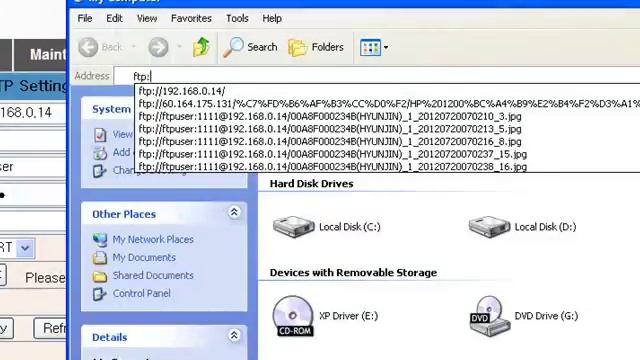
Task: Open the Forward history dropdown arrow
Action: tap(180, 47)
